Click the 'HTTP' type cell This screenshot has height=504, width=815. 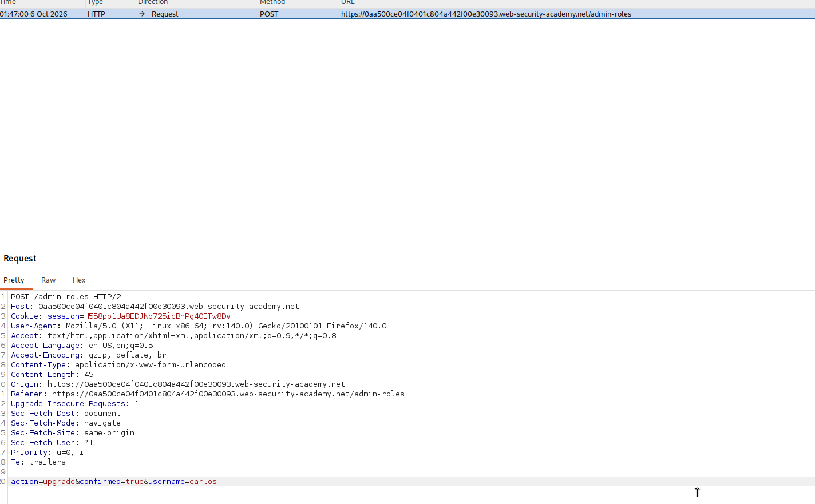[x=96, y=14]
